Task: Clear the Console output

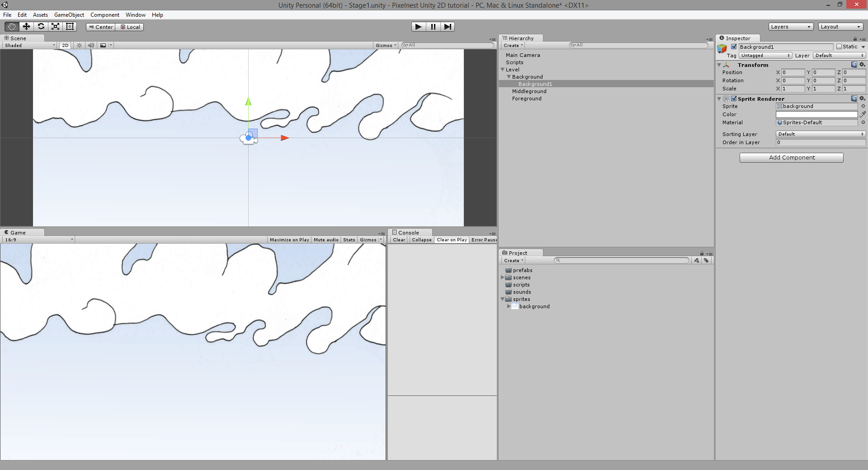Action: point(398,240)
